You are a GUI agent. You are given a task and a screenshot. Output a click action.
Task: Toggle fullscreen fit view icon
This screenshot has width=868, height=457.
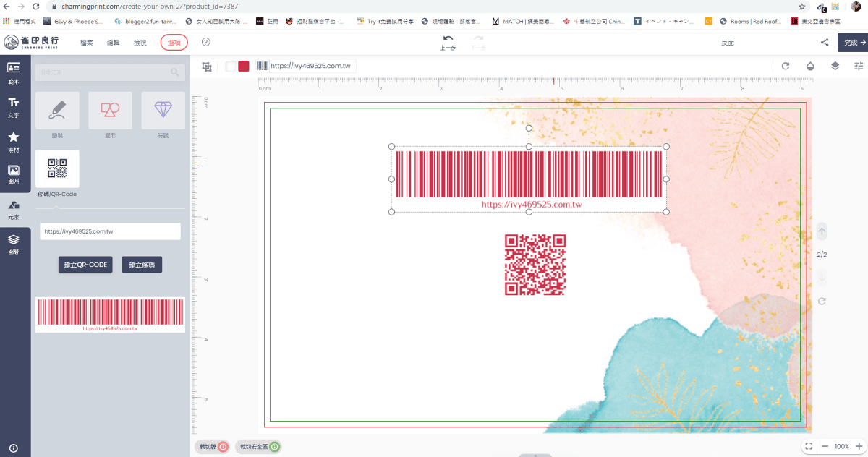click(x=809, y=446)
